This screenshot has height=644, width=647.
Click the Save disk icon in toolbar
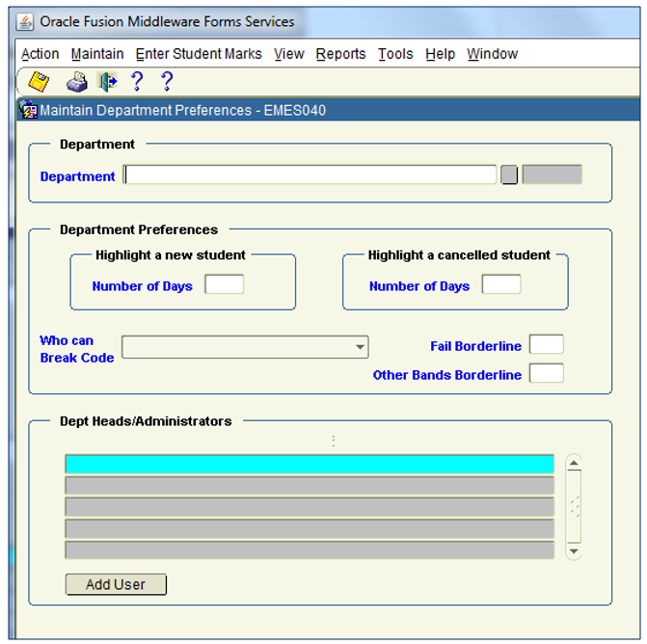coord(39,82)
